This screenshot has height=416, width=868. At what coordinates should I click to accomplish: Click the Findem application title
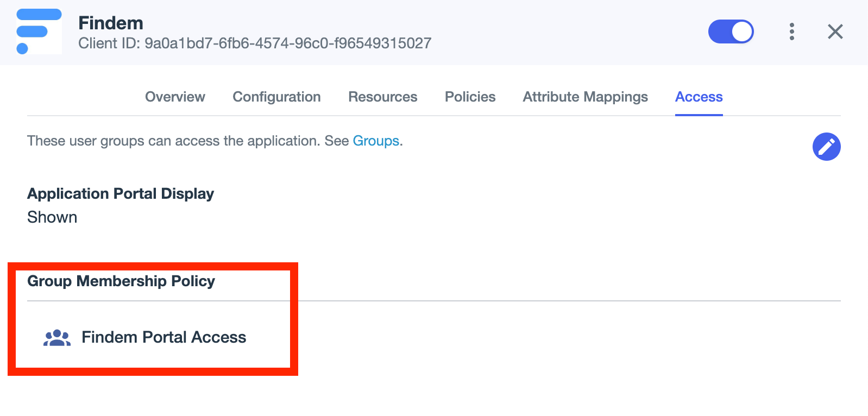[111, 23]
